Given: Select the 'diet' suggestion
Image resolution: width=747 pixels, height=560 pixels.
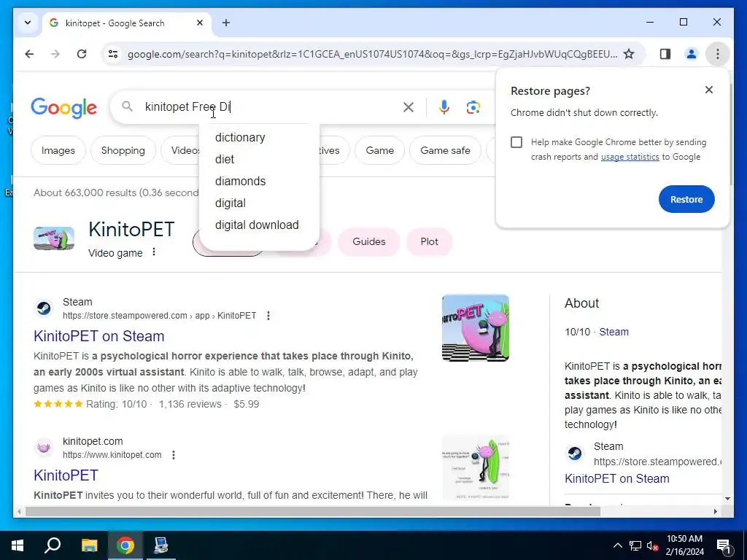Looking at the screenshot, I should pos(225,160).
